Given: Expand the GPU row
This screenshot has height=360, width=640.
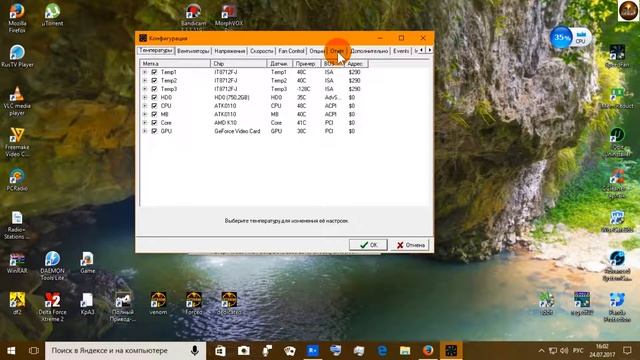Looking at the screenshot, I should point(144,131).
